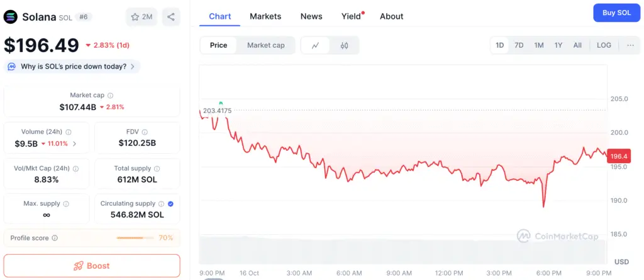Switch to candlestick chart icon
The width and height of the screenshot is (644, 280).
[344, 45]
